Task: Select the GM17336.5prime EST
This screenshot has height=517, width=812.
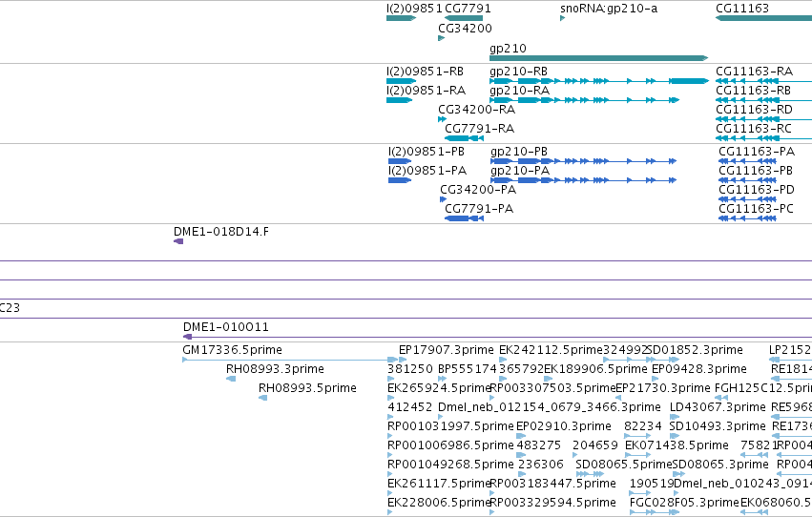Action: coord(289,360)
